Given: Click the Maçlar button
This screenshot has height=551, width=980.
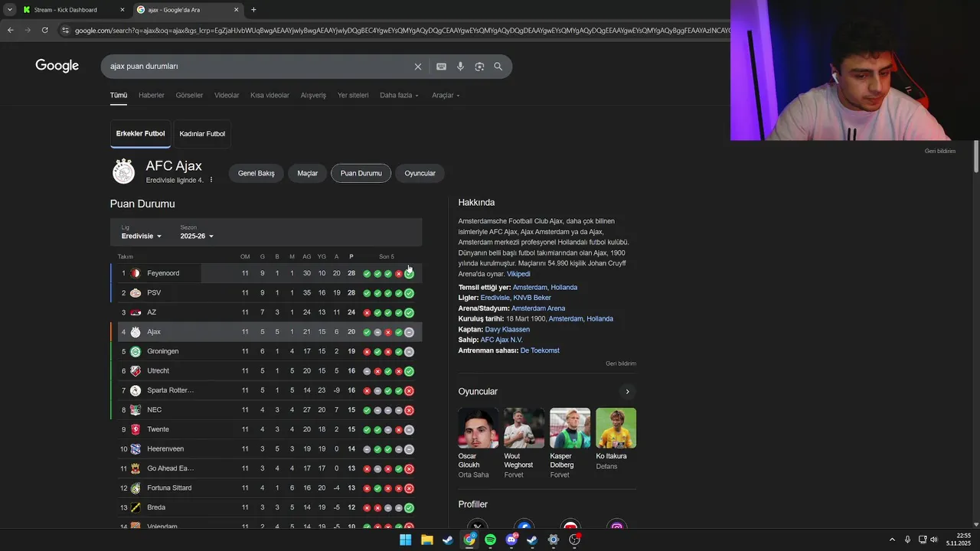Looking at the screenshot, I should pyautogui.click(x=307, y=174).
